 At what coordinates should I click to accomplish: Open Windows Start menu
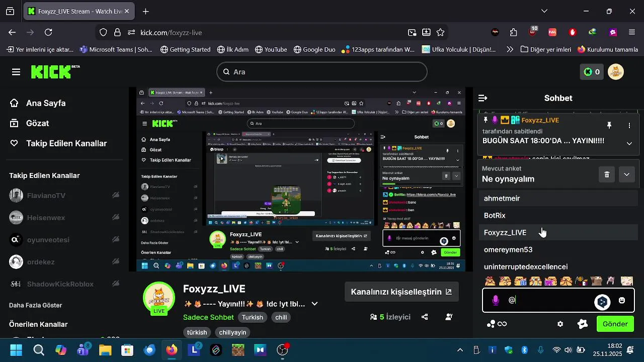pos(16,350)
